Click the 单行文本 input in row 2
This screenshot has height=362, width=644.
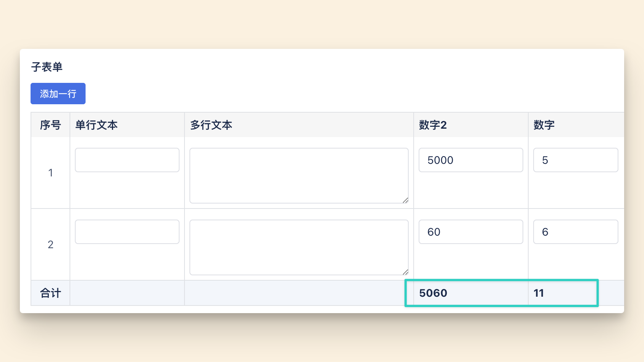(127, 231)
